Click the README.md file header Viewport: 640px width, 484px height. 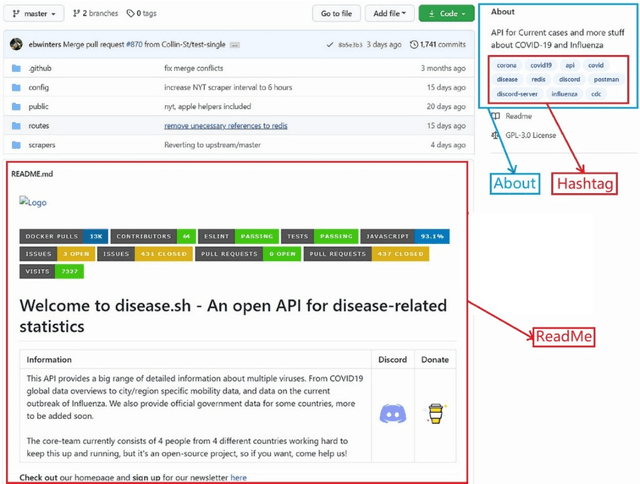pyautogui.click(x=32, y=174)
